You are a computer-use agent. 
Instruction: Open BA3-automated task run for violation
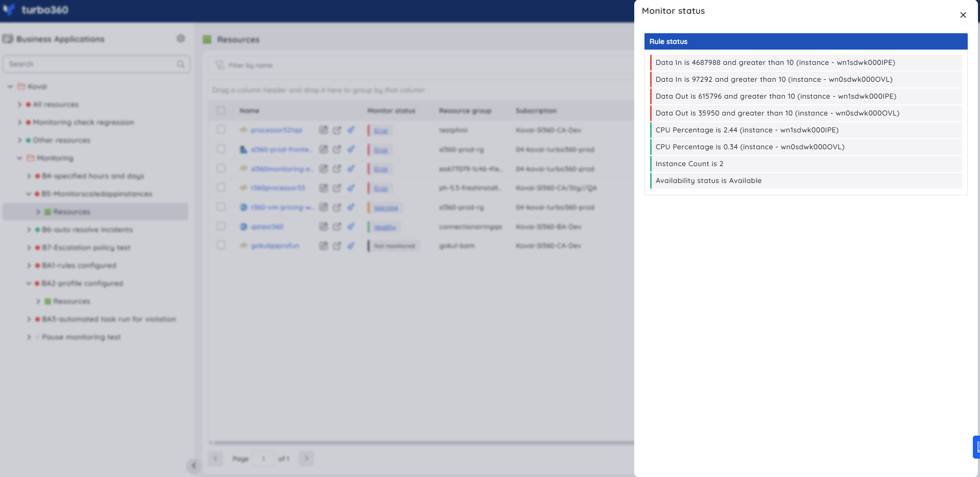(109, 319)
